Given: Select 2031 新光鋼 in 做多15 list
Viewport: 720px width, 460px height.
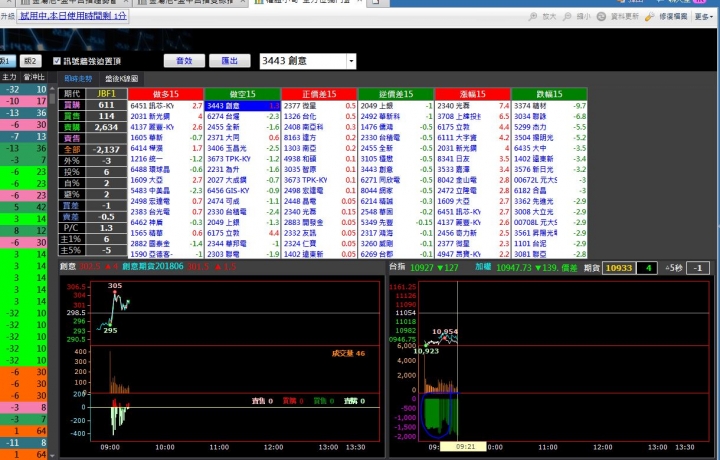Looking at the screenshot, I should pos(166,116).
